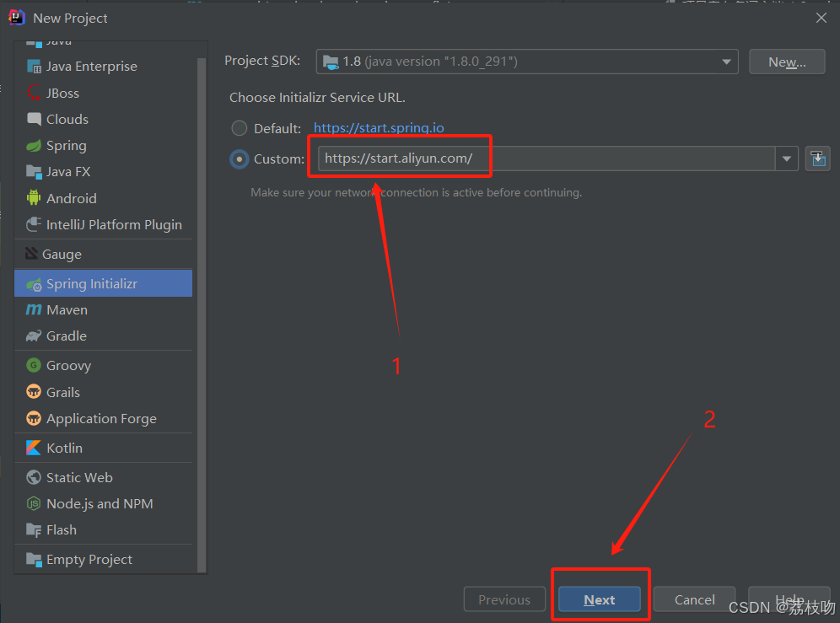840x623 pixels.
Task: Click the Android label text
Action: tap(71, 198)
